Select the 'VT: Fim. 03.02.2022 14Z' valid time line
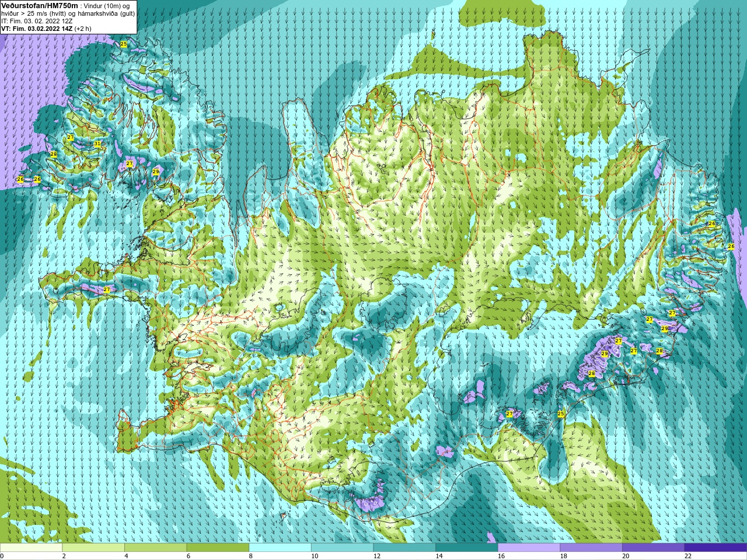The image size is (747, 560). (x=37, y=28)
